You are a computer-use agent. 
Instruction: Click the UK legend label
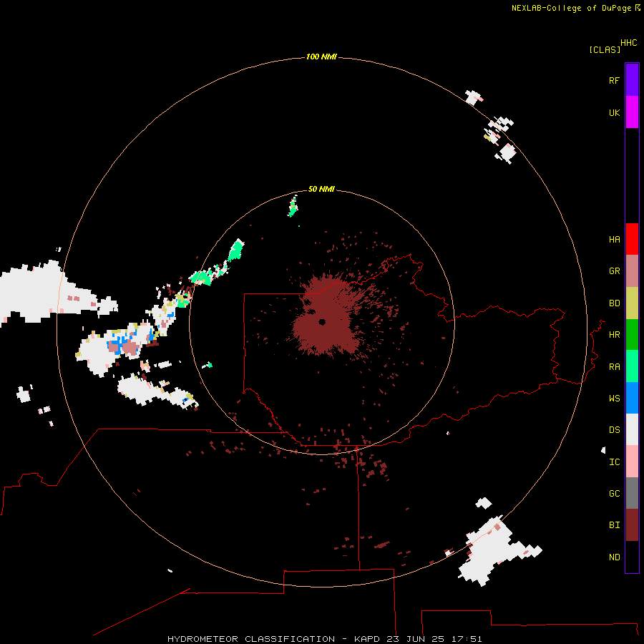tap(614, 112)
